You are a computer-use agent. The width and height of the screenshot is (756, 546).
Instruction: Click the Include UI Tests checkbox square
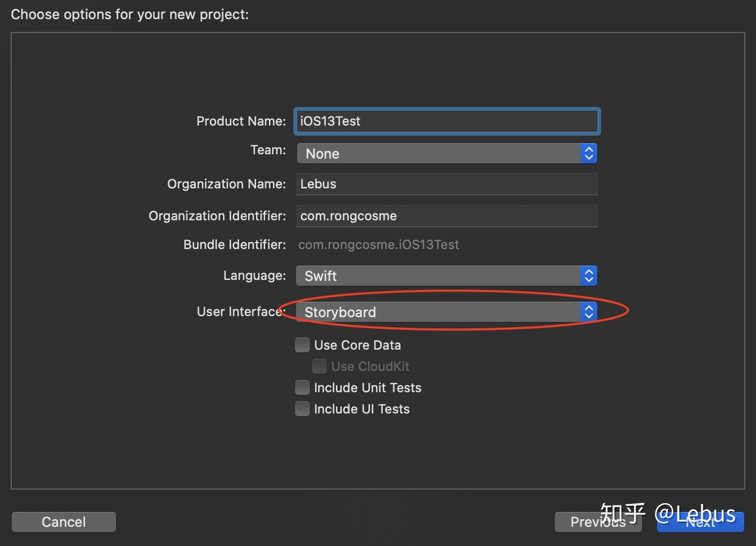click(302, 408)
